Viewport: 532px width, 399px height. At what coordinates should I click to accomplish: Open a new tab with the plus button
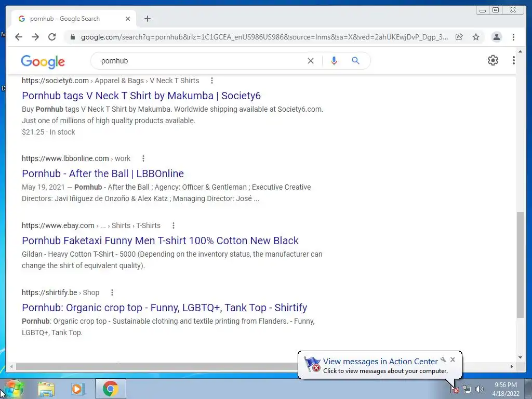coord(147,19)
